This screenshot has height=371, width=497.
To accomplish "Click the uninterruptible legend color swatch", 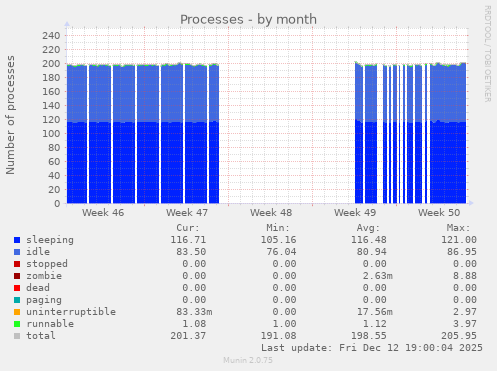I will coord(17,312).
